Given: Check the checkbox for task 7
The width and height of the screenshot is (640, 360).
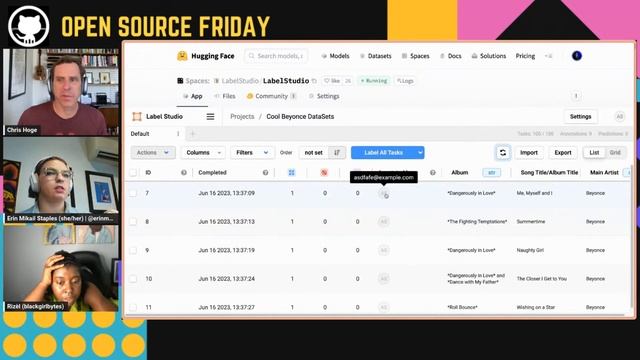Looking at the screenshot, I should pos(133,193).
